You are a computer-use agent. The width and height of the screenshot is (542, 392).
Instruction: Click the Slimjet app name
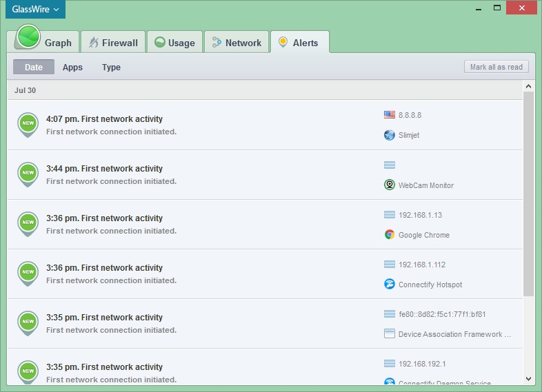(409, 135)
